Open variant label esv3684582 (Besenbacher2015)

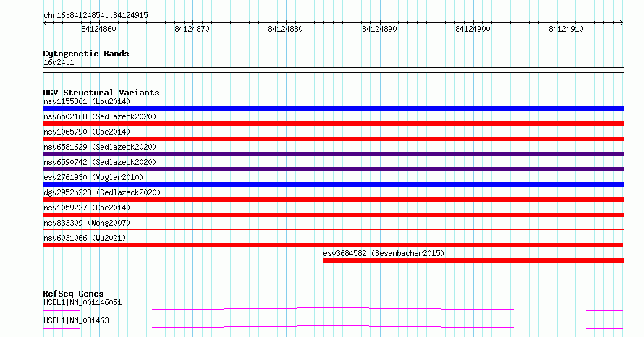click(384, 253)
